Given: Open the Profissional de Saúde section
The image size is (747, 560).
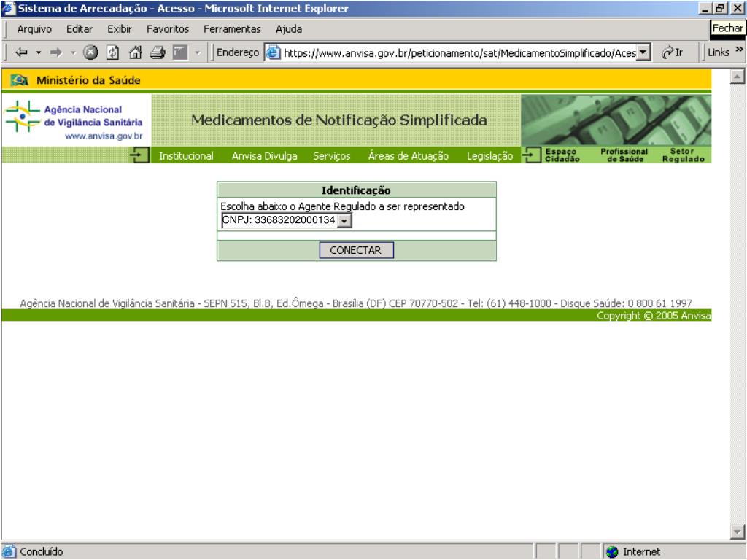Looking at the screenshot, I should (x=624, y=155).
